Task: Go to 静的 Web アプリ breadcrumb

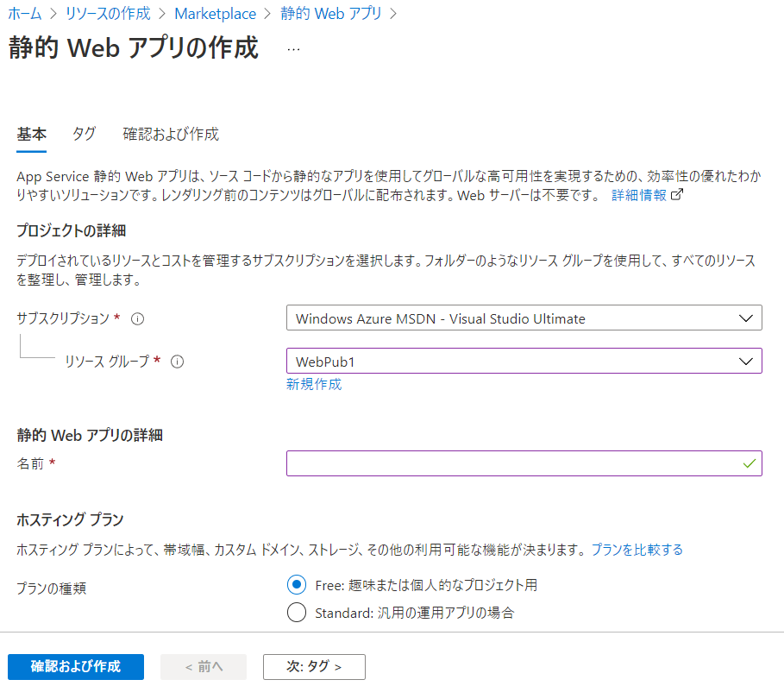Action: (x=331, y=14)
